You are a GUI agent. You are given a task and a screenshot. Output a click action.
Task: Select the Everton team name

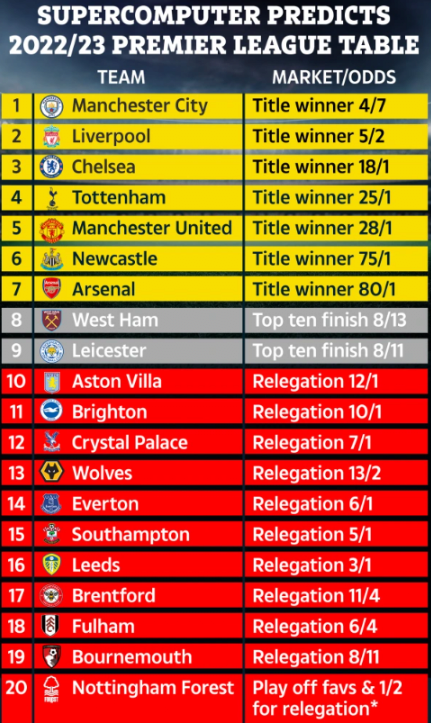coord(105,504)
